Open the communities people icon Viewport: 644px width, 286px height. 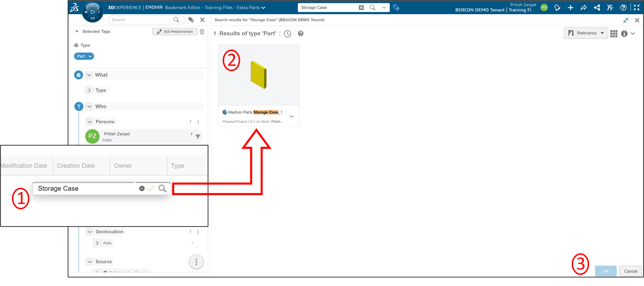pos(610,8)
